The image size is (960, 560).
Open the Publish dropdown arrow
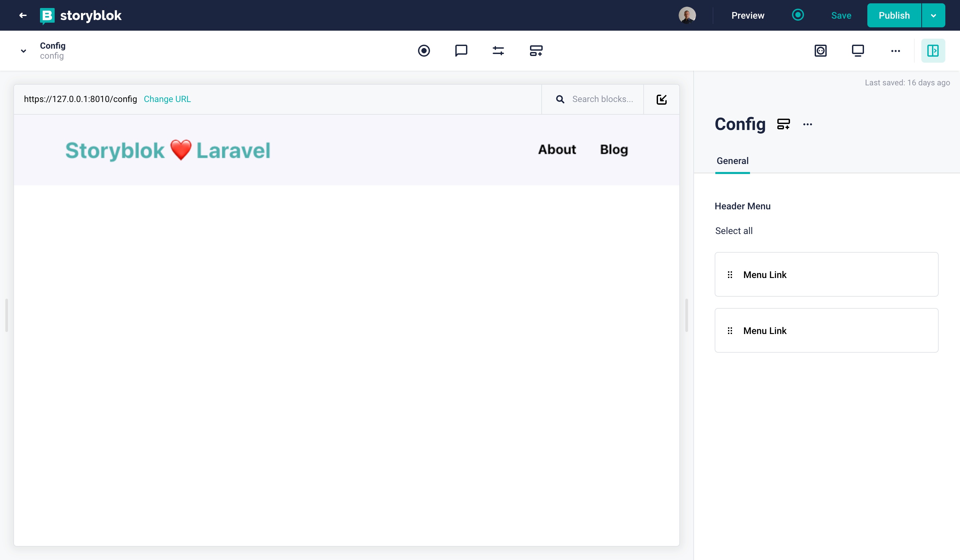point(933,15)
